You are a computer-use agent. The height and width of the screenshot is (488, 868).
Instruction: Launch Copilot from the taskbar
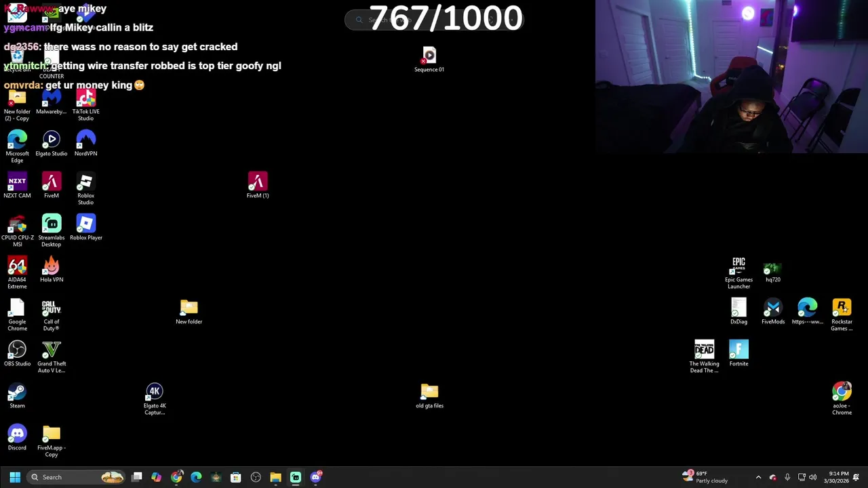[157, 477]
